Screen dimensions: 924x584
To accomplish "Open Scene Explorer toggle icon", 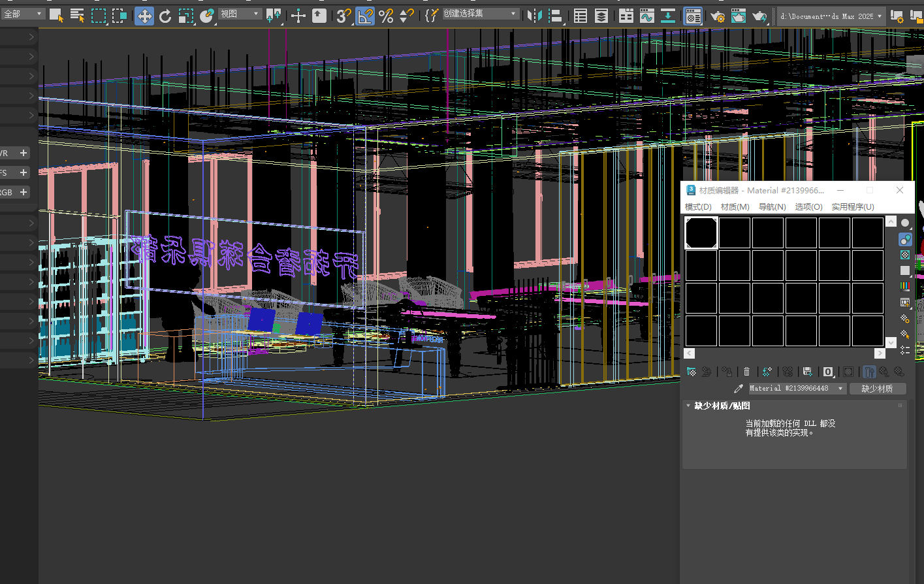I will click(x=581, y=16).
